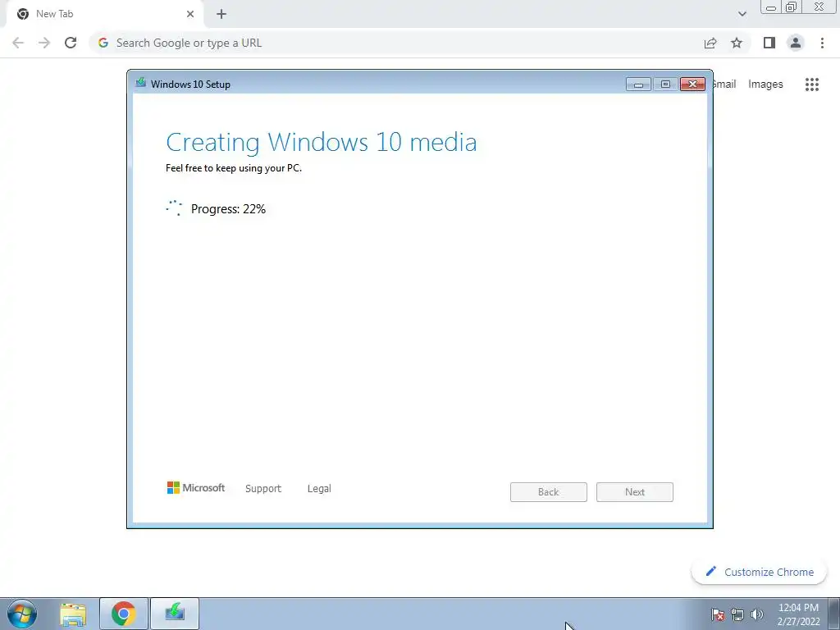
Task: Click the Windows 10 Setup title icon
Action: click(x=141, y=83)
